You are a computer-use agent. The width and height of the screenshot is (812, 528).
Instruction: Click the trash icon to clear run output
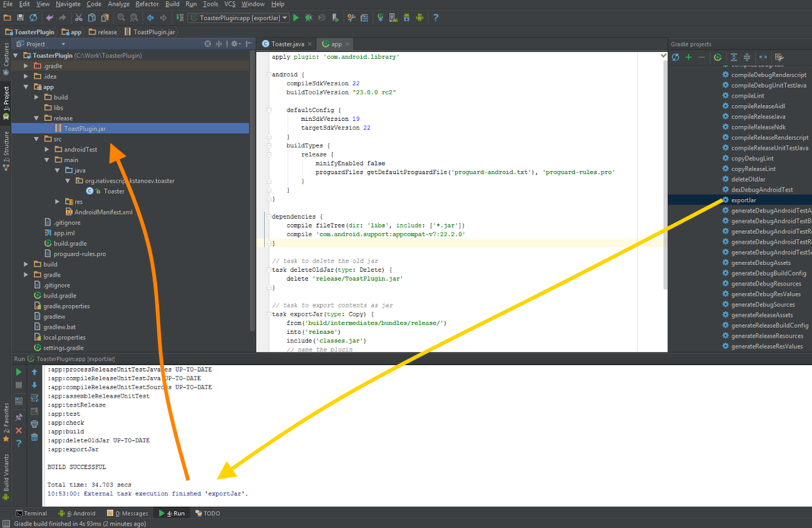(x=34, y=437)
